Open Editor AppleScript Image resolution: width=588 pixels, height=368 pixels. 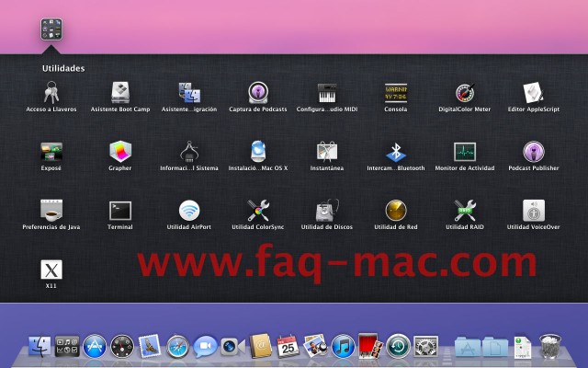533,93
